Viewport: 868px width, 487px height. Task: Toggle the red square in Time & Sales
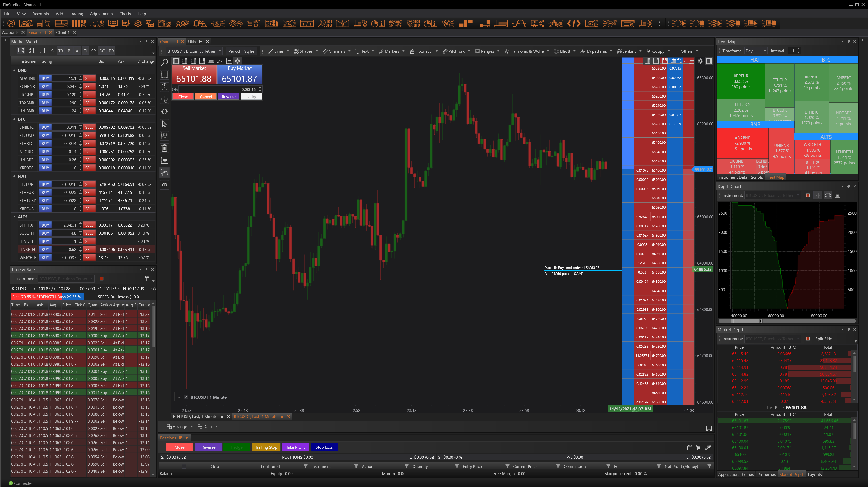click(x=101, y=278)
